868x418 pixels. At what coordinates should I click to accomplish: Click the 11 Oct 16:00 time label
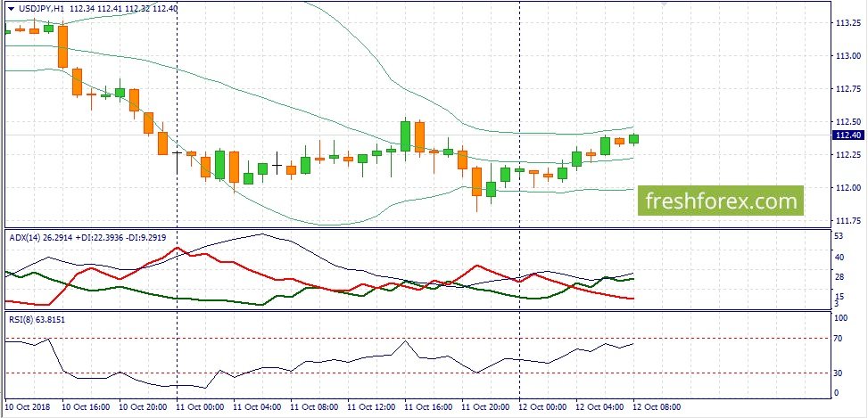pos(426,406)
